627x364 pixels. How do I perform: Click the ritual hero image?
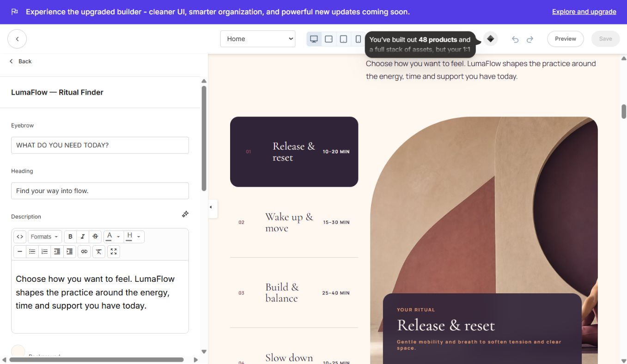pos(484,203)
